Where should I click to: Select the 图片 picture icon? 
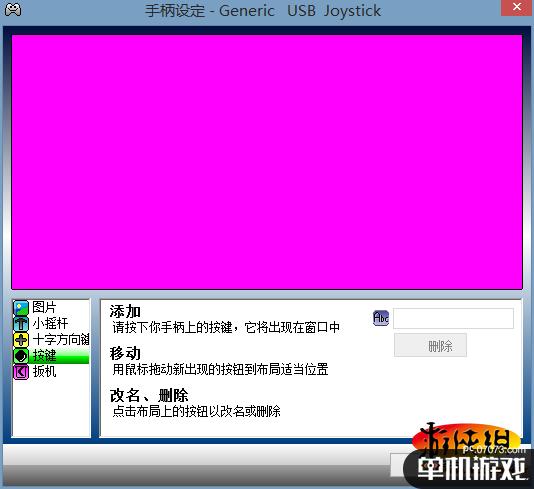[x=21, y=307]
